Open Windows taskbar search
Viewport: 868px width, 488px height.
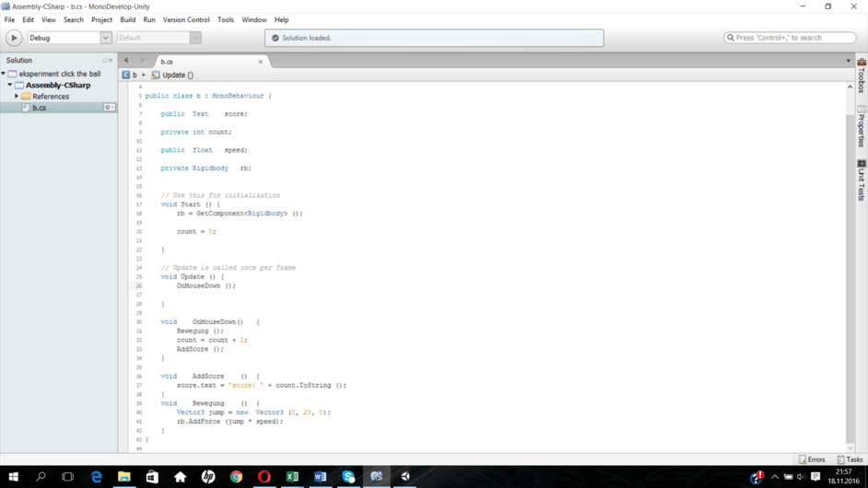pos(41,476)
